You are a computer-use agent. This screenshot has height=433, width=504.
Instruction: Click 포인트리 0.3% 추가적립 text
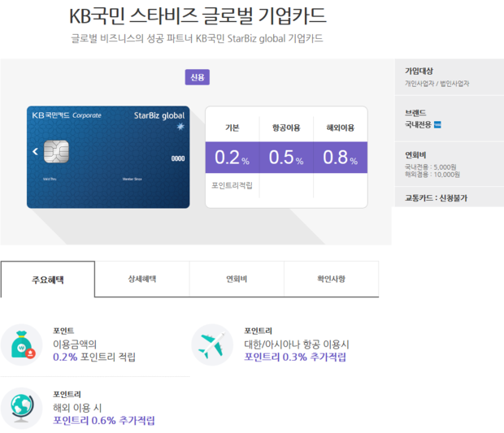[x=295, y=357]
